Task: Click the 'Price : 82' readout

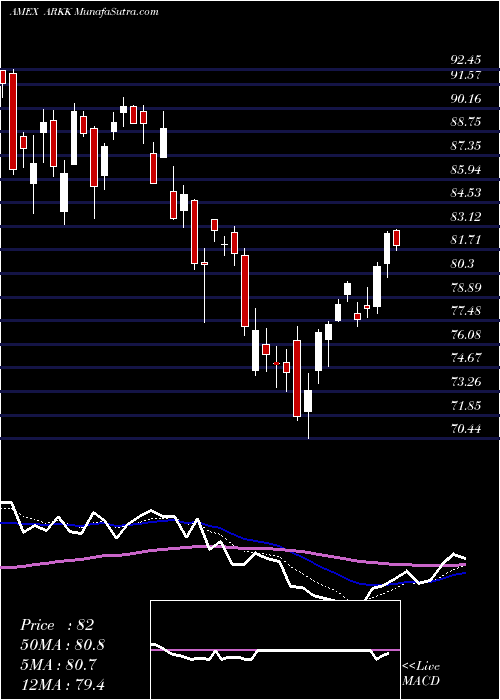Action: (57, 625)
